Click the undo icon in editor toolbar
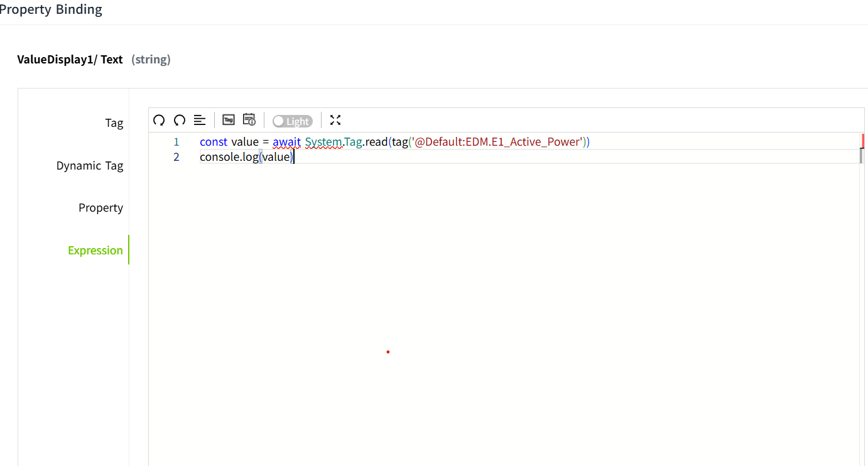 click(159, 120)
